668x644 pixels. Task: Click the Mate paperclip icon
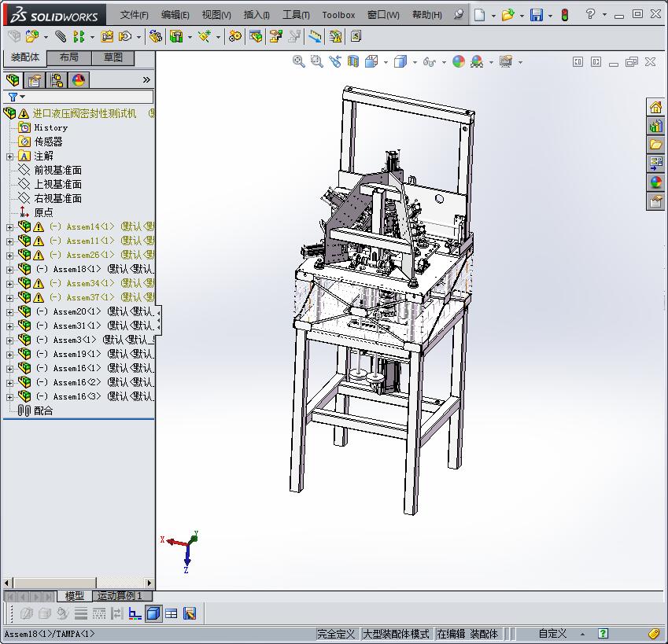[61, 37]
